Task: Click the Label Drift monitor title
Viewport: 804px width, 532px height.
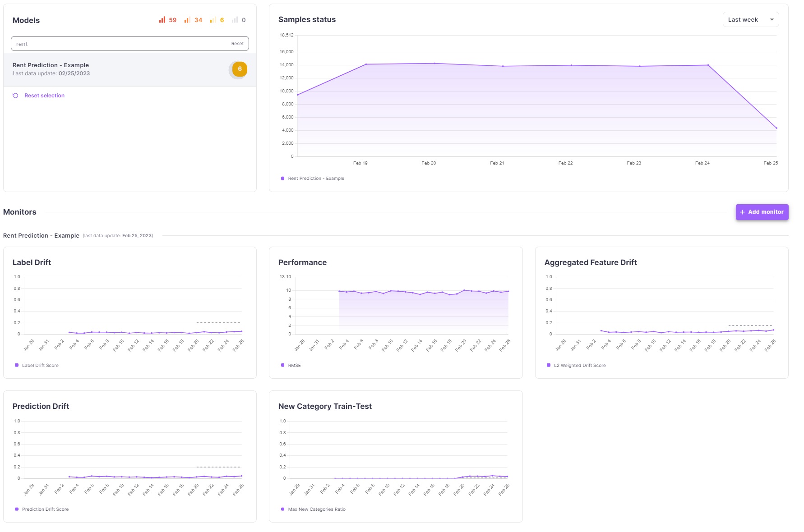Action: point(32,262)
